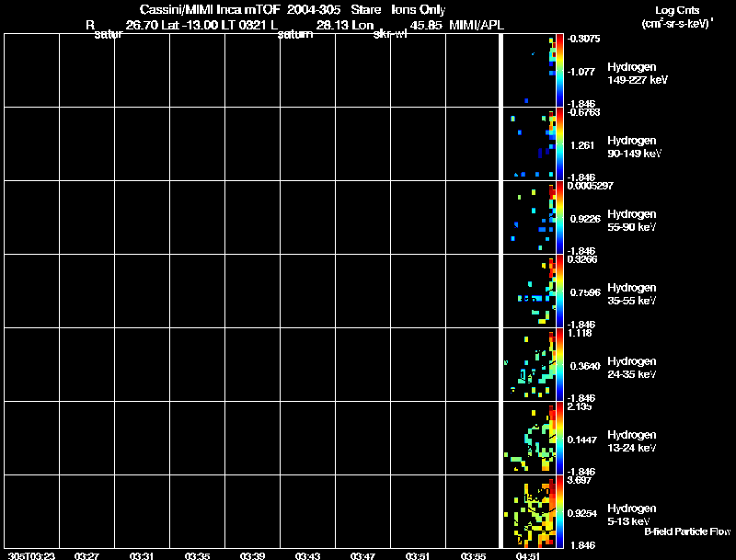The image size is (736, 560).
Task: Click the 'Hydrogen 24-35 keV' label
Action: [x=632, y=368]
